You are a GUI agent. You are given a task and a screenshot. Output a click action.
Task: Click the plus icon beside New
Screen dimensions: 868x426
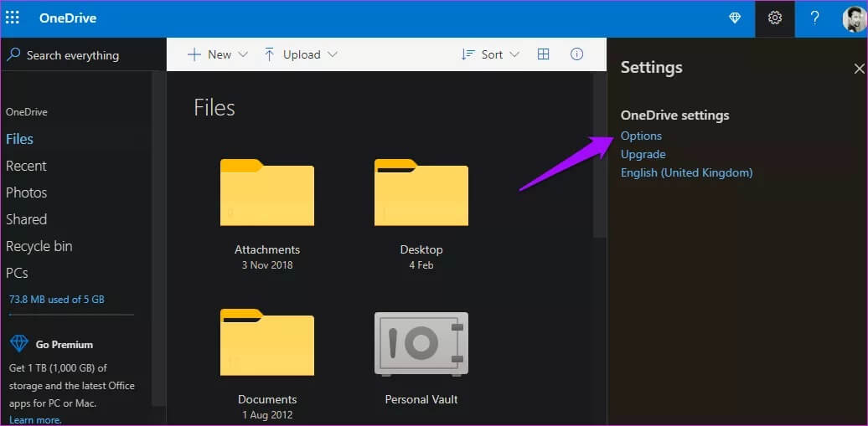[x=194, y=54]
